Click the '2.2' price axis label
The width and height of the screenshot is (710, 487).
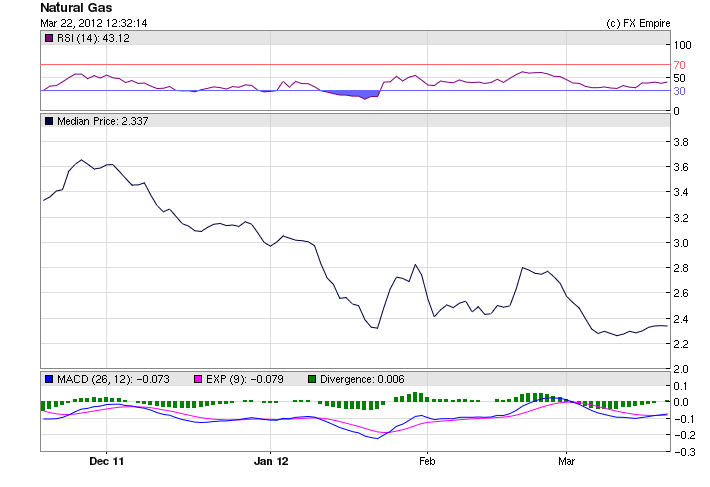point(681,344)
